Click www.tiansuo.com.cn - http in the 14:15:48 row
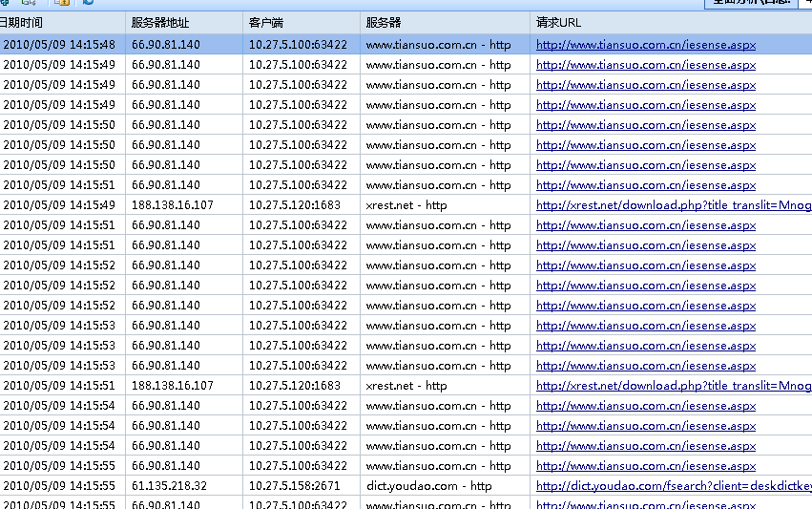Viewport: 812px width, 509px height. point(438,45)
